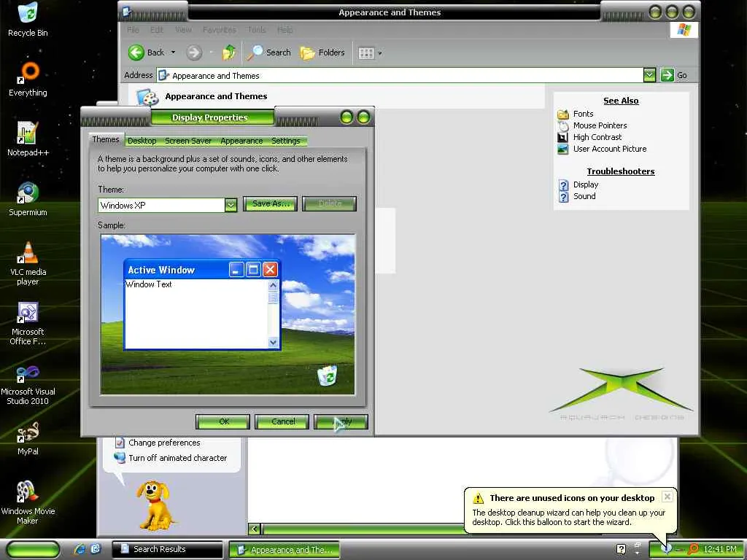Go up one folder level icon
This screenshot has height=560, width=747.
pos(228,52)
